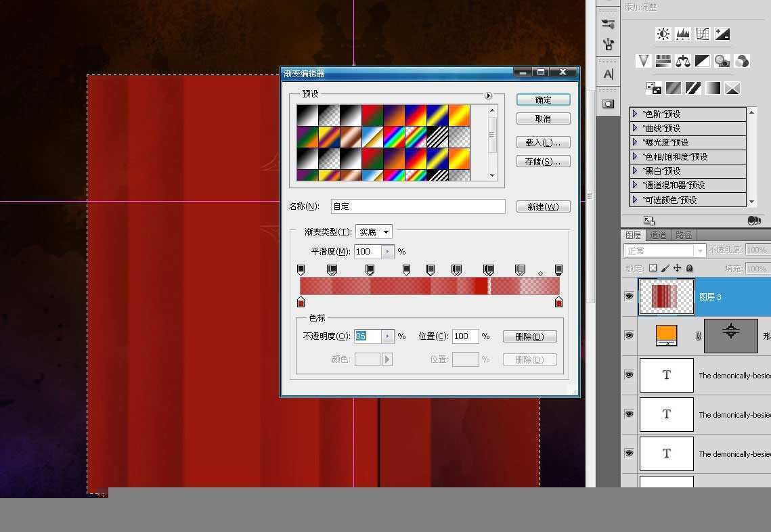Add a Posterize adjustment
Image resolution: width=771 pixels, height=532 pixels.
click(673, 88)
